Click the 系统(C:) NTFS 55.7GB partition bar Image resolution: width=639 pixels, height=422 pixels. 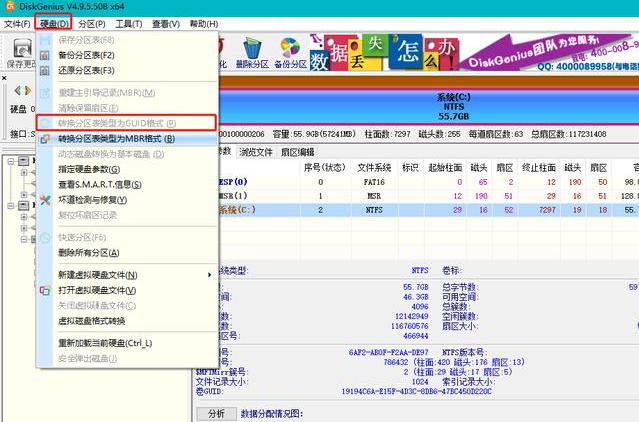pyautogui.click(x=429, y=107)
